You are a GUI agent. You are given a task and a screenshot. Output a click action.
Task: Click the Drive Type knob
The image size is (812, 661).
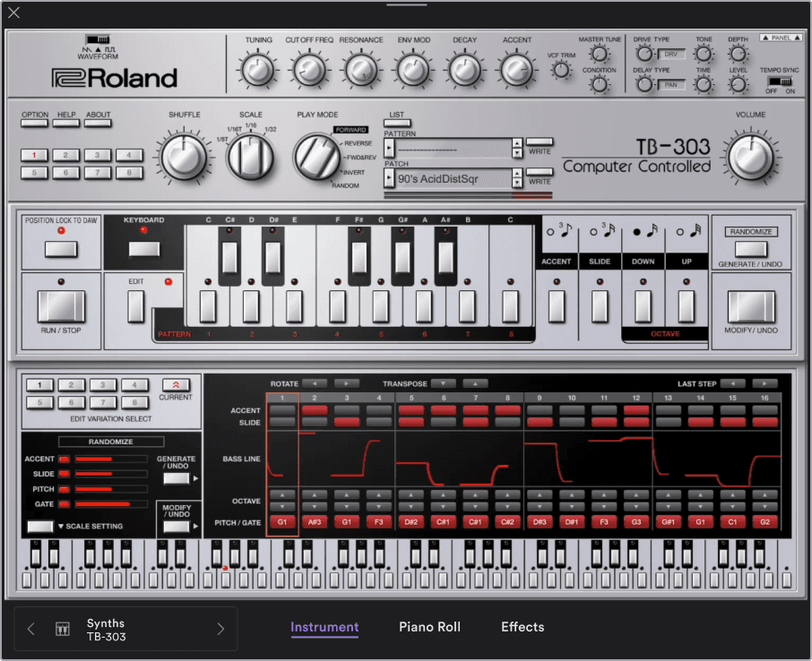[644, 54]
